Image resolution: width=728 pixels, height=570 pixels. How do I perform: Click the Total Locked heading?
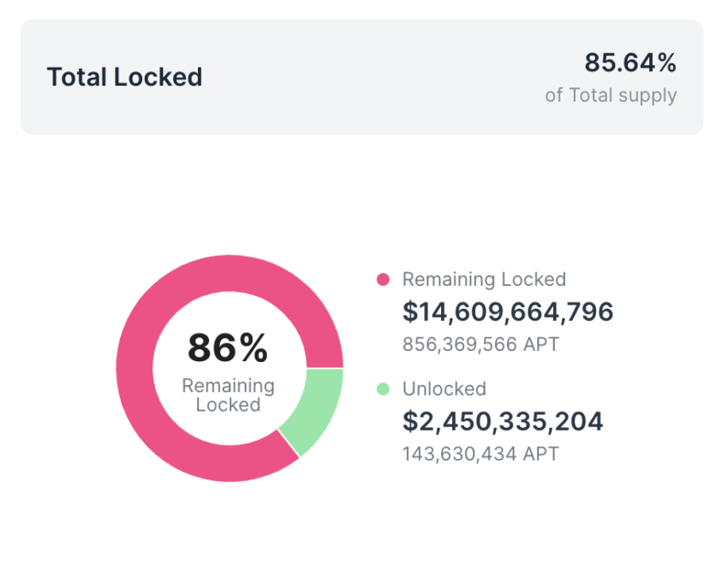point(124,77)
